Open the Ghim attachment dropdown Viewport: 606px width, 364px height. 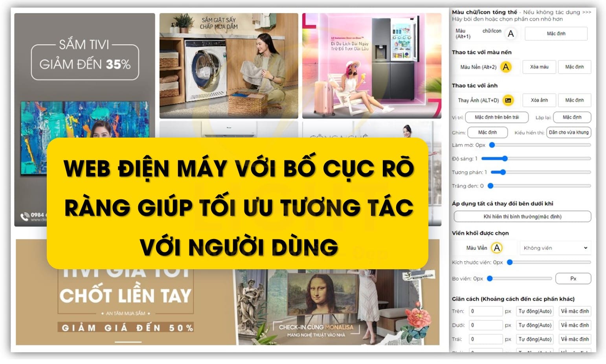[487, 132]
